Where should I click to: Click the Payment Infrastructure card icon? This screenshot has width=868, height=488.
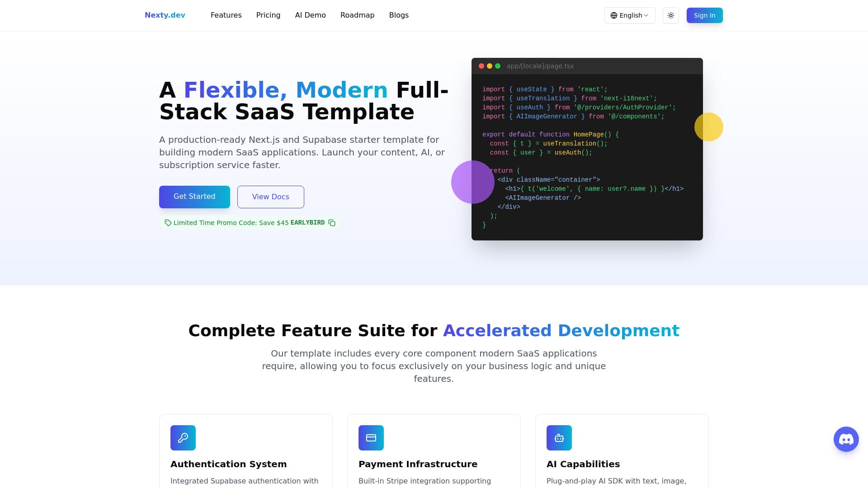pyautogui.click(x=371, y=437)
